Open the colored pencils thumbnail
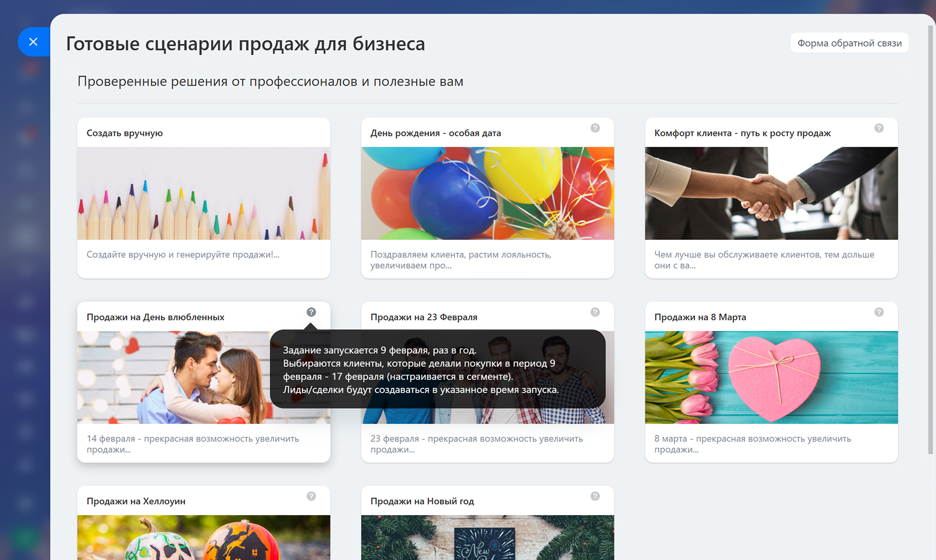The width and height of the screenshot is (936, 560). [204, 193]
